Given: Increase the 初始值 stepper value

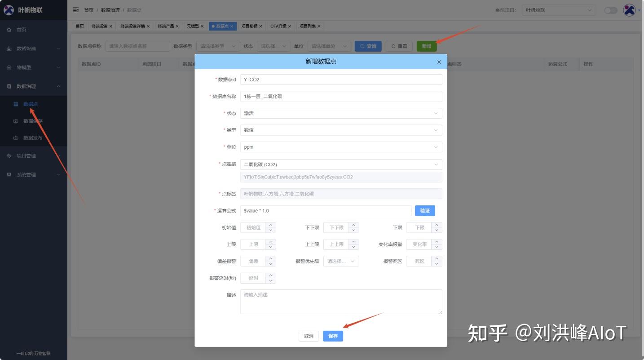Looking at the screenshot, I should click(270, 225).
